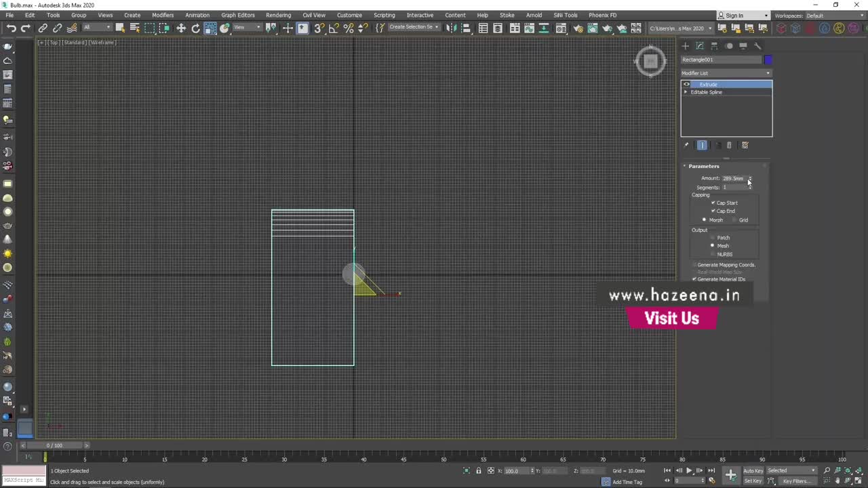Open the Modifiers menu
868x488 pixels.
click(x=163, y=15)
